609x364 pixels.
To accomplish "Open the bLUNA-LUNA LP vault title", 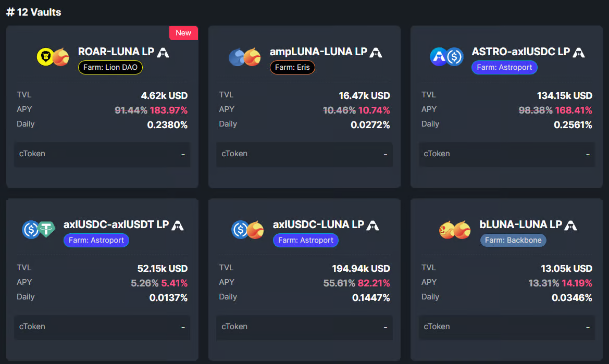I will point(521,224).
